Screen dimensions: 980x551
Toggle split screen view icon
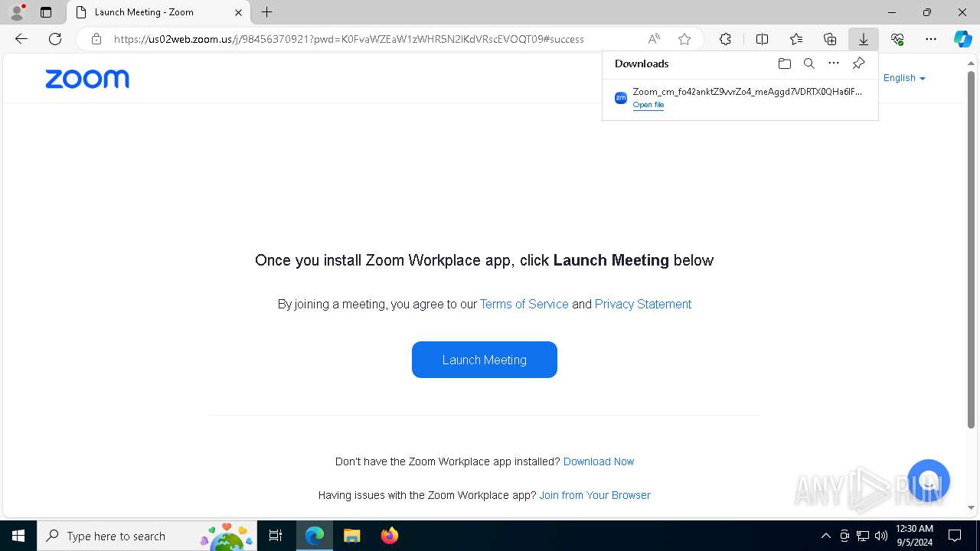point(762,39)
